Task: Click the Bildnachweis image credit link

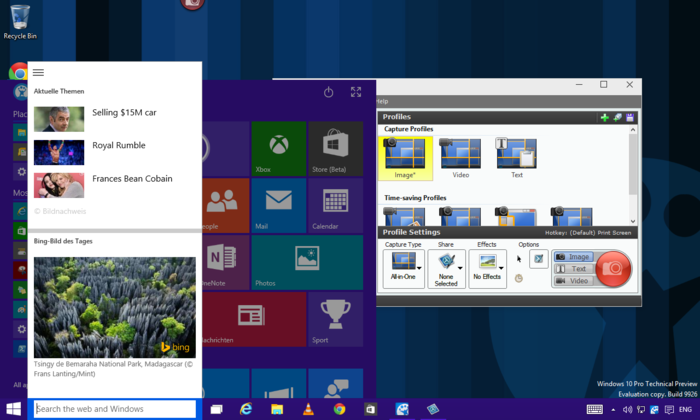Action: [x=60, y=211]
